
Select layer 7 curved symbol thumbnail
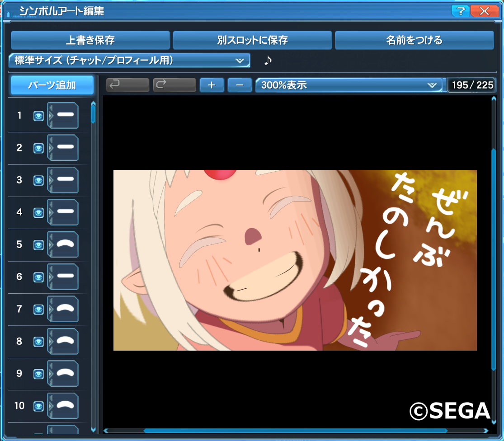click(x=63, y=309)
